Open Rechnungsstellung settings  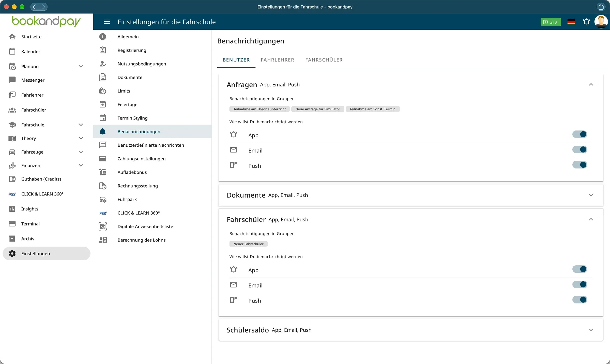pyautogui.click(x=152, y=186)
